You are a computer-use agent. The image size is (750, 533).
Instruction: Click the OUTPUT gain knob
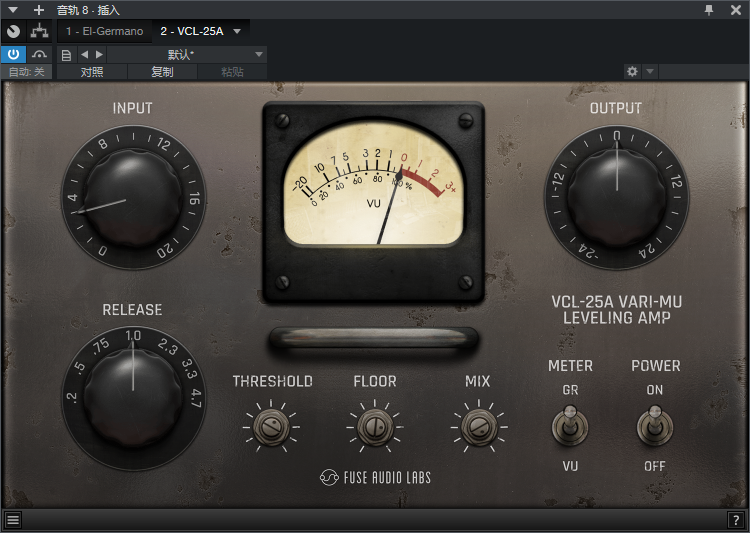click(617, 198)
